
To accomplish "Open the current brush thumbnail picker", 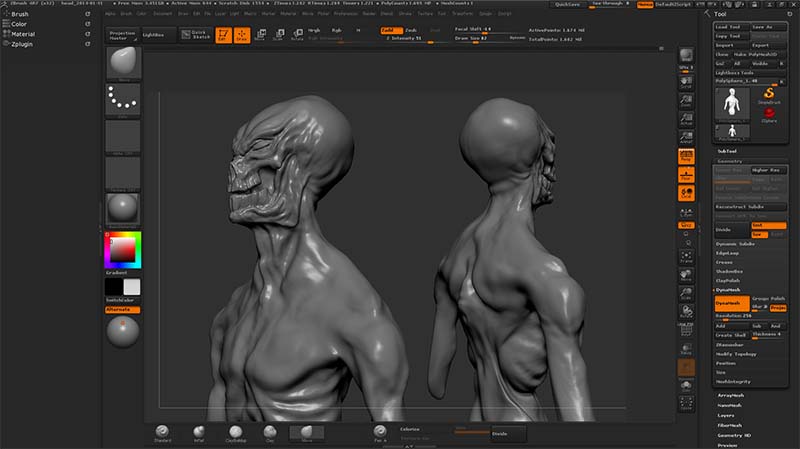I will [x=123, y=63].
